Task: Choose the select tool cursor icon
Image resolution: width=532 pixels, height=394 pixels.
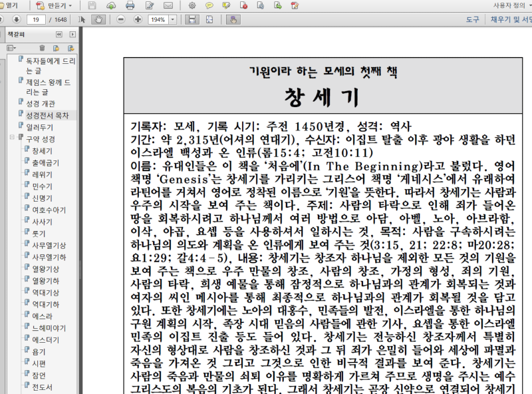Action: [x=82, y=19]
